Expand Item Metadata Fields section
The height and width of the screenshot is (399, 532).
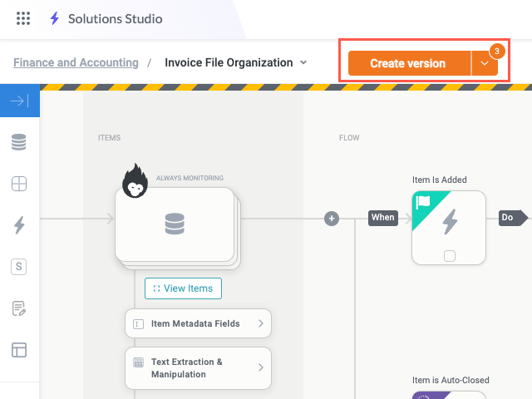click(198, 323)
